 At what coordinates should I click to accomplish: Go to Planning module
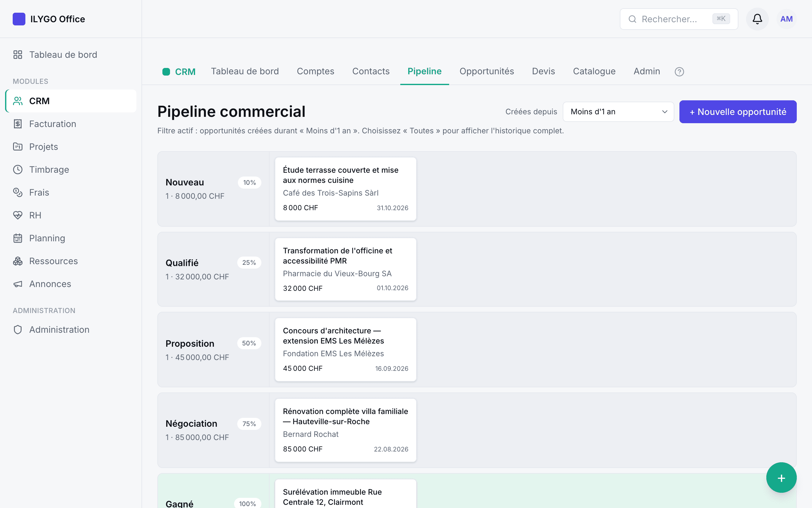[71, 238]
